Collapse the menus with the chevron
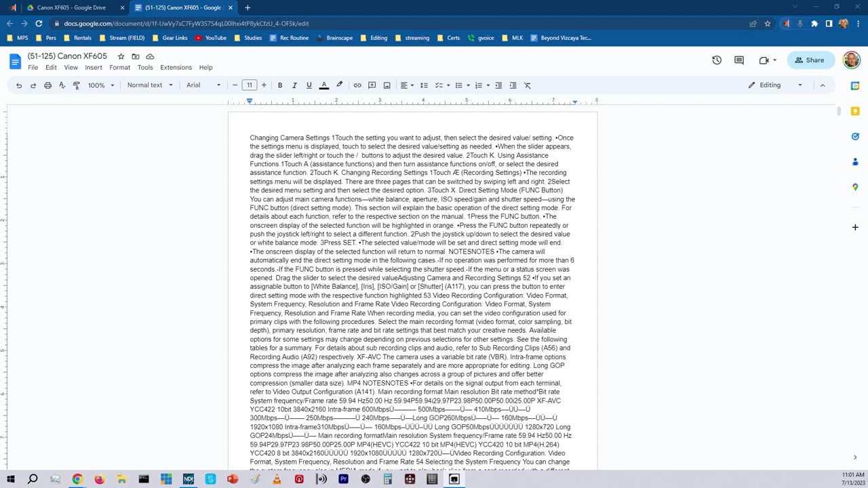 [823, 85]
